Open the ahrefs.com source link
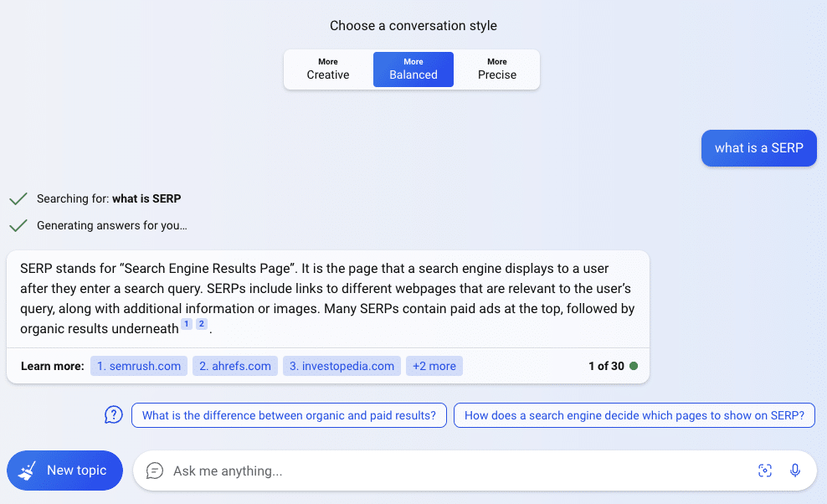This screenshot has height=504, width=827. click(x=235, y=366)
